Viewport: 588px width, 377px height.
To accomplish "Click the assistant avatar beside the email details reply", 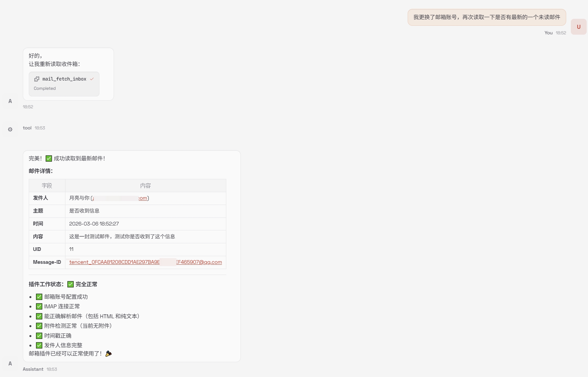I will coord(10,363).
